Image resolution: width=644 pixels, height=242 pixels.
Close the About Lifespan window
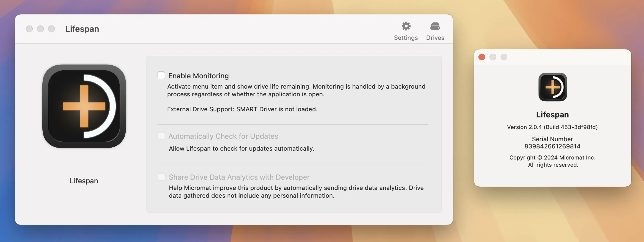(x=482, y=57)
